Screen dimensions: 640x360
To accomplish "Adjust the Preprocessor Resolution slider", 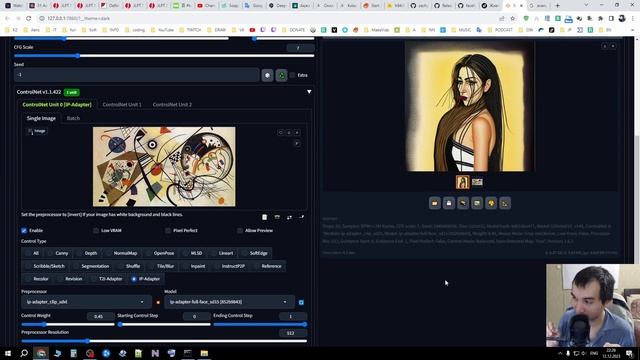I will [164, 341].
